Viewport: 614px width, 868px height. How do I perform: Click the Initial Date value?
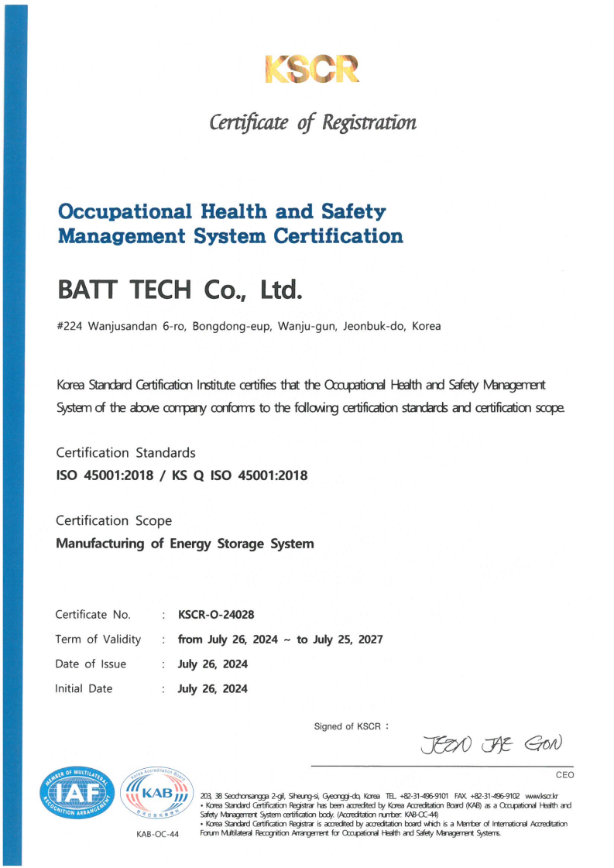pyautogui.click(x=213, y=688)
